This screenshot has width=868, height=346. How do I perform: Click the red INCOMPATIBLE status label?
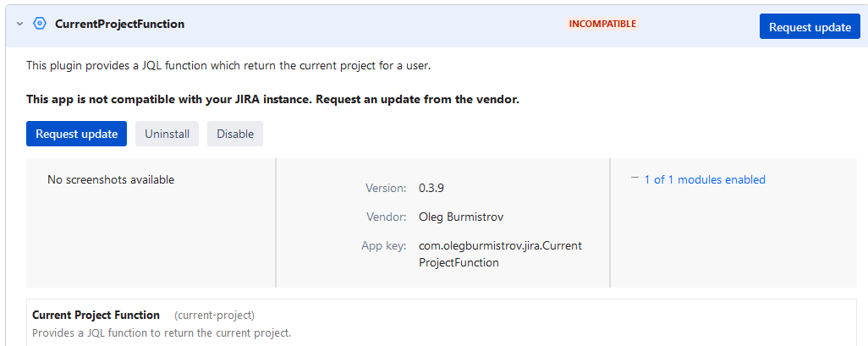[x=603, y=24]
